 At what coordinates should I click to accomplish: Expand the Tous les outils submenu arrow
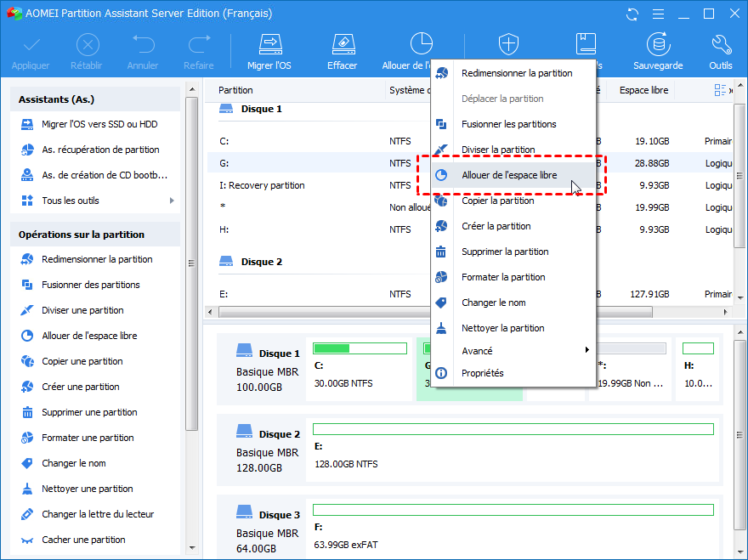[172, 201]
